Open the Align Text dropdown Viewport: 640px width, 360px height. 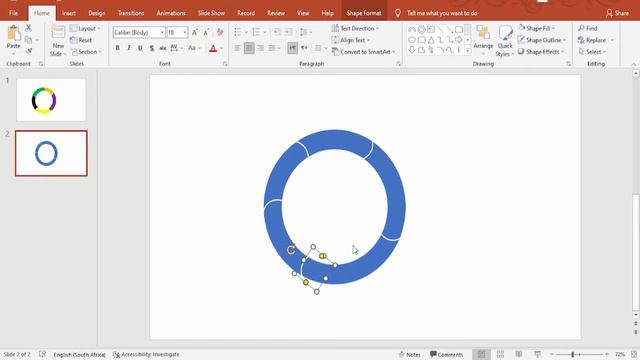pyautogui.click(x=351, y=40)
